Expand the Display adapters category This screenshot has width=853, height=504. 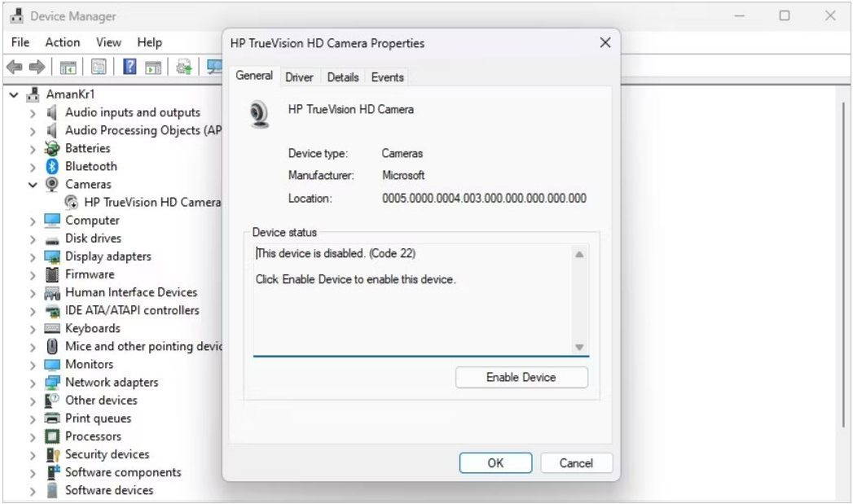33,256
